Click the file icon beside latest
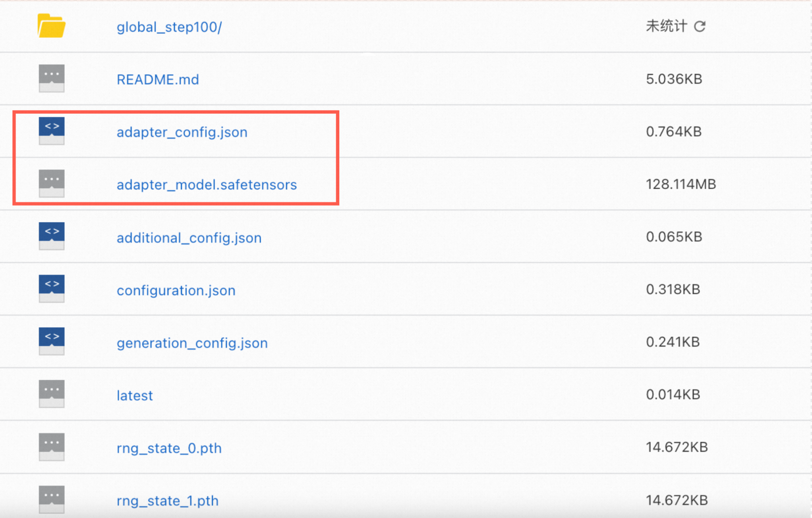Viewport: 812px width, 518px height. [52, 394]
